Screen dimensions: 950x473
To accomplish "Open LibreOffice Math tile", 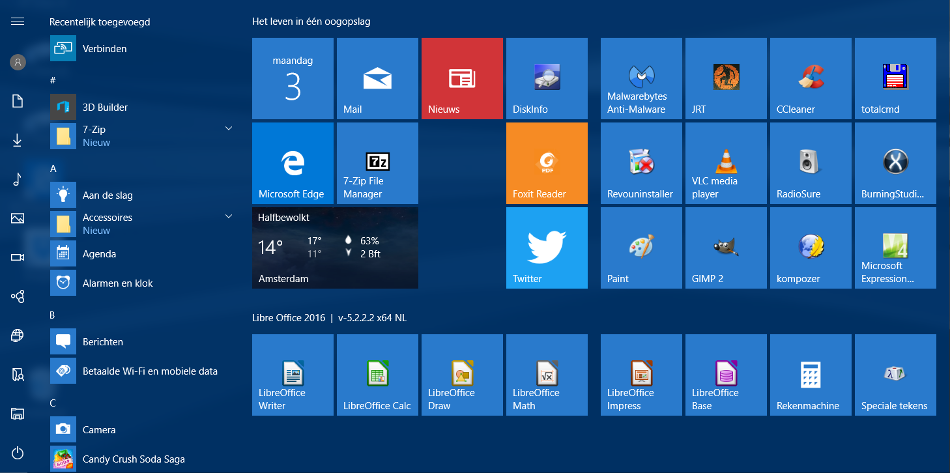I will [547, 375].
